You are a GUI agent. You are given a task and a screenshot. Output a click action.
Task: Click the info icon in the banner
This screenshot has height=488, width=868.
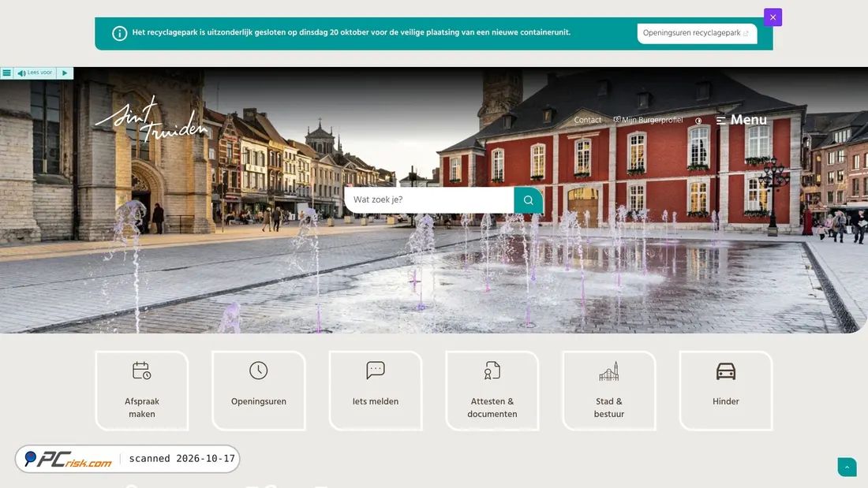(x=120, y=33)
